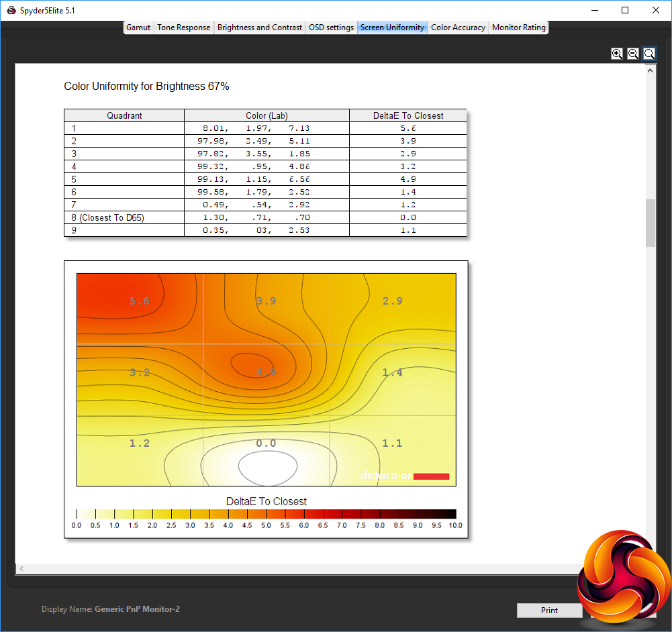This screenshot has width=672, height=632.
Task: Open the Brightness and Contrast tab
Action: click(260, 28)
